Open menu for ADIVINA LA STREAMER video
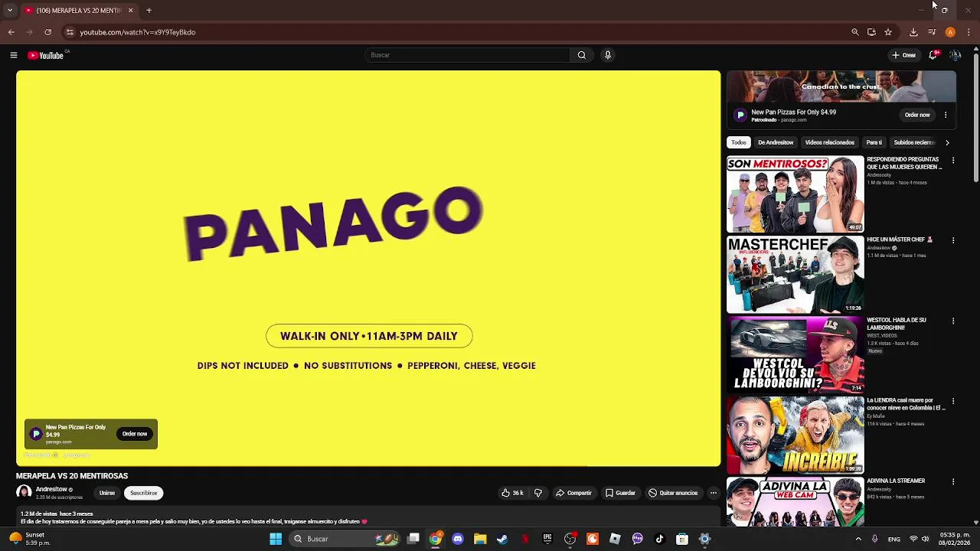Image resolution: width=980 pixels, height=551 pixels. click(x=953, y=481)
